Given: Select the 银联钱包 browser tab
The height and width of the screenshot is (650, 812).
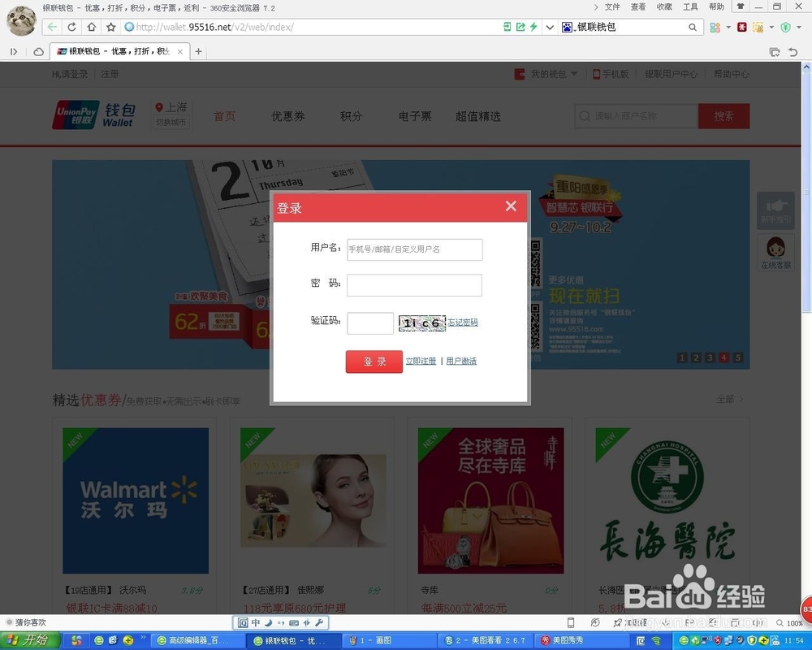Looking at the screenshot, I should [x=119, y=51].
